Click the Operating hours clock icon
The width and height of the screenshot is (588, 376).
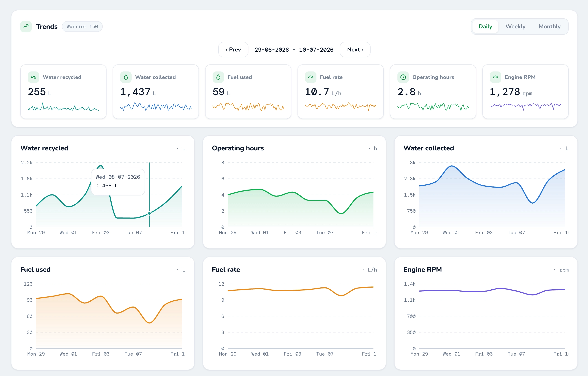point(403,77)
